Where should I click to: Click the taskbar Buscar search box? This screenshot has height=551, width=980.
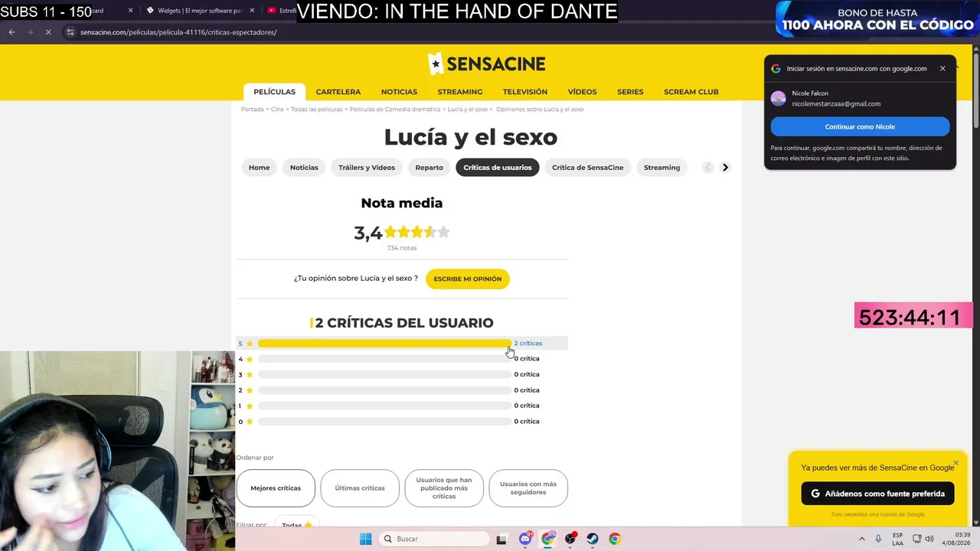click(x=435, y=539)
